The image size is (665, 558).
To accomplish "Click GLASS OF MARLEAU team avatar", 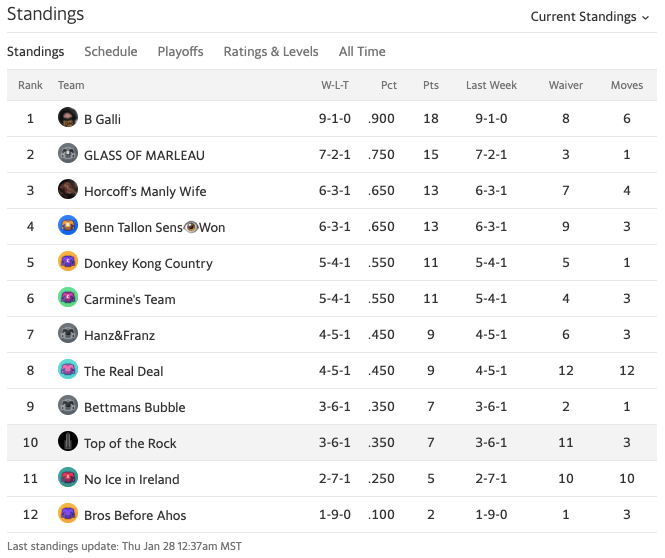I will (x=68, y=154).
